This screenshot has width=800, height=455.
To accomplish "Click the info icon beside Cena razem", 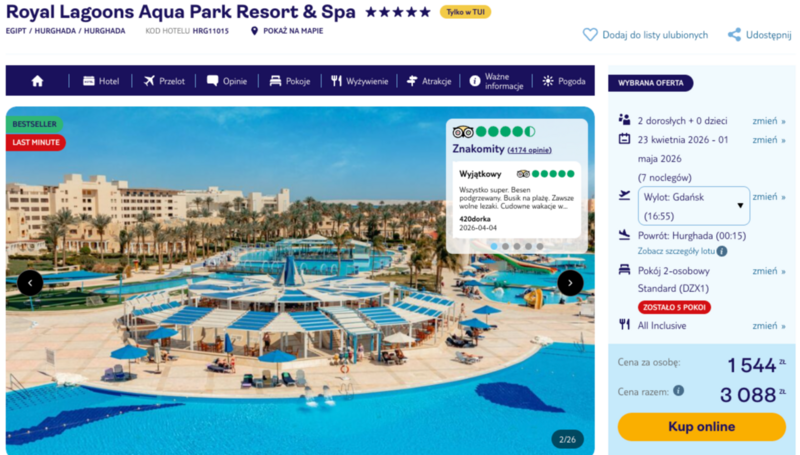I will coord(678,391).
